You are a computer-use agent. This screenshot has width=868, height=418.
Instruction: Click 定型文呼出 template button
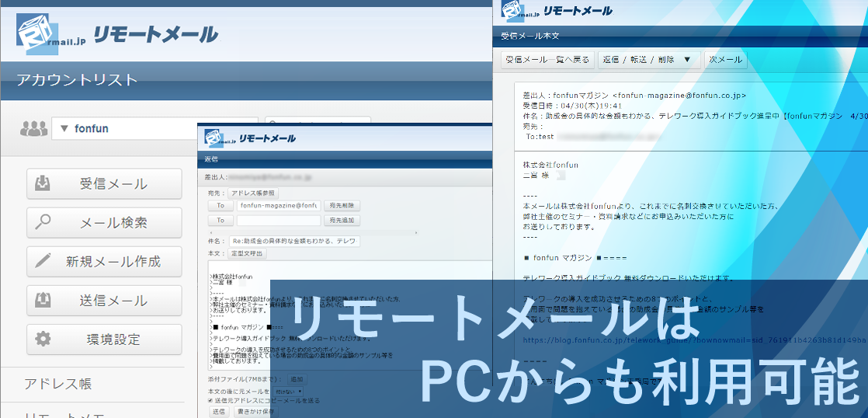click(247, 253)
